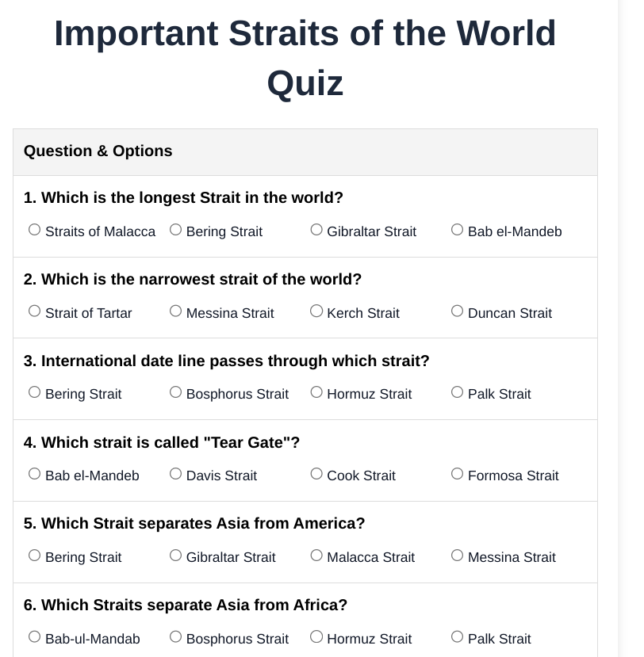This screenshot has height=657, width=644.
Task: Select the Davis Strait option
Action: 176,474
